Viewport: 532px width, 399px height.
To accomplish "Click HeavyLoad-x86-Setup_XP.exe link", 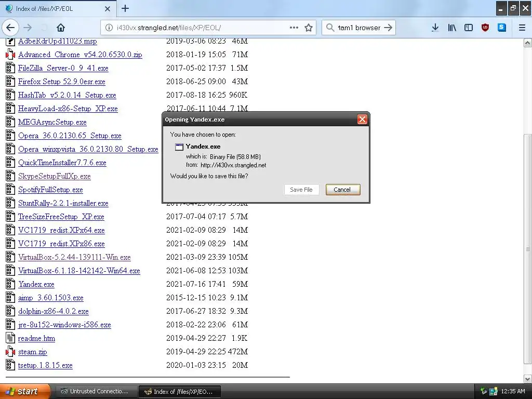I will tap(68, 109).
